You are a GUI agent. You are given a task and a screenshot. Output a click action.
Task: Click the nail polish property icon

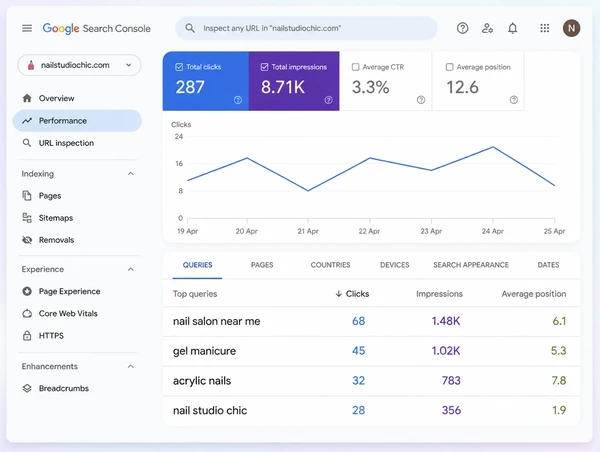pyautogui.click(x=31, y=65)
